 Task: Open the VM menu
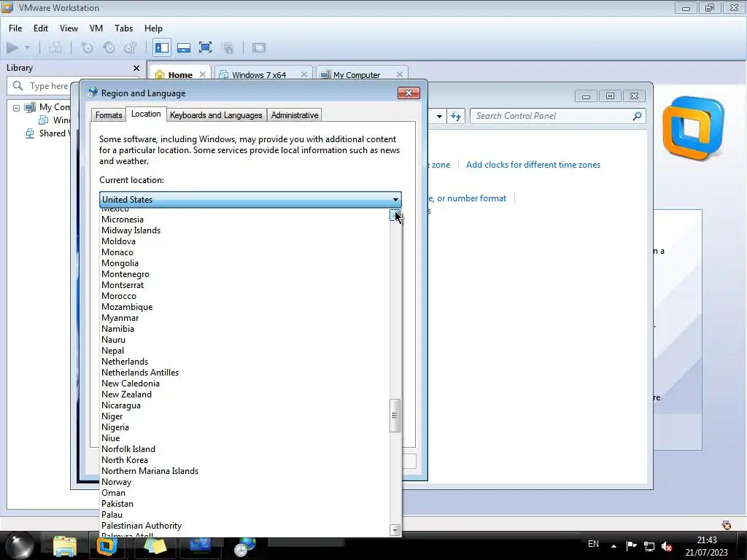pos(96,28)
